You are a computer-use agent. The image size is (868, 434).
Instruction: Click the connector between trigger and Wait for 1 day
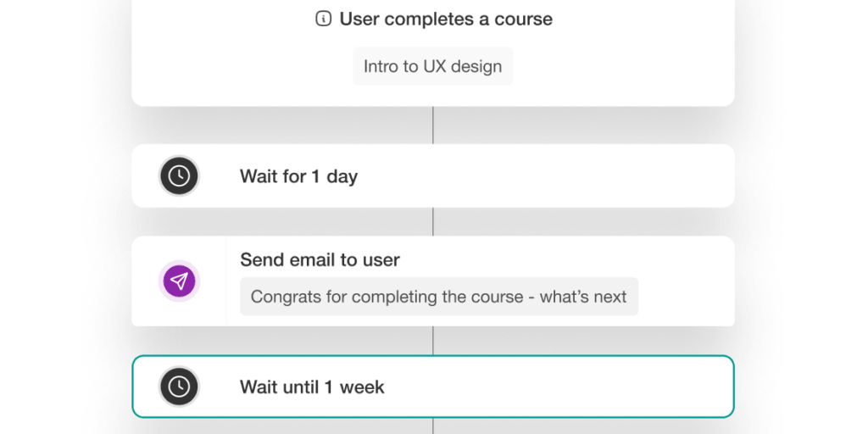433,125
